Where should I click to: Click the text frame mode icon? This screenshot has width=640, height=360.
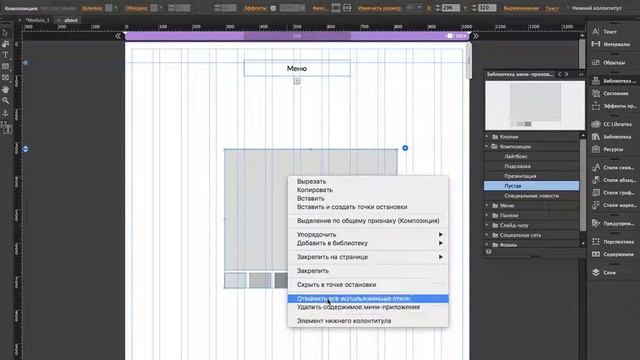pyautogui.click(x=7, y=129)
